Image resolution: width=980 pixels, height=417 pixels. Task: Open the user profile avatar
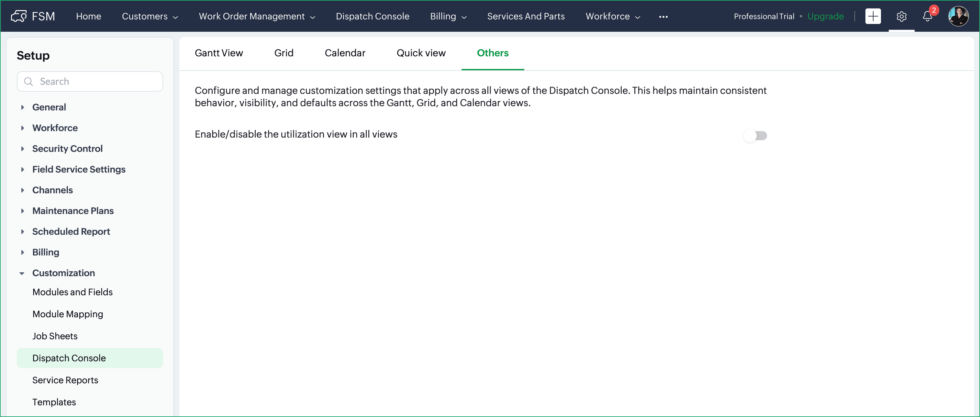(x=958, y=17)
